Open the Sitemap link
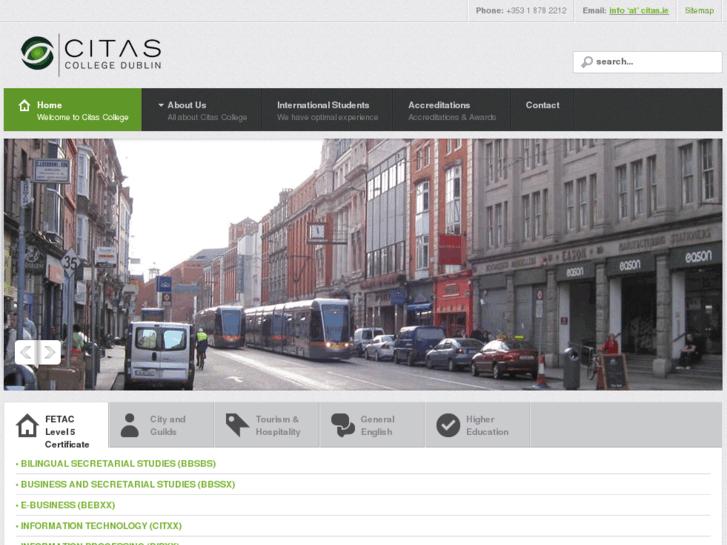The width and height of the screenshot is (727, 545). 699,11
